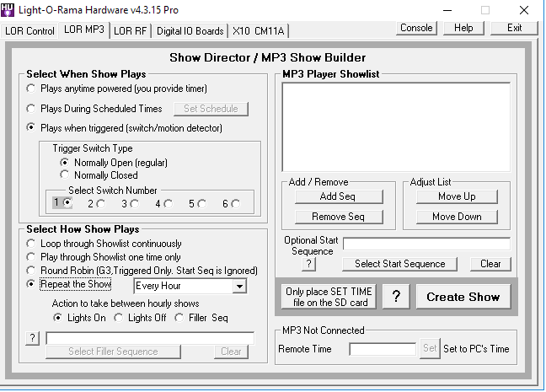The height and width of the screenshot is (392, 546).
Task: Click the Light-O-Rama app icon in title bar
Action: click(9, 10)
